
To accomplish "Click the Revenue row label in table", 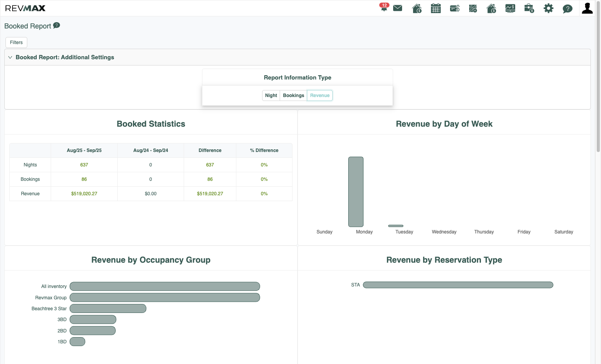I will pyautogui.click(x=30, y=194).
